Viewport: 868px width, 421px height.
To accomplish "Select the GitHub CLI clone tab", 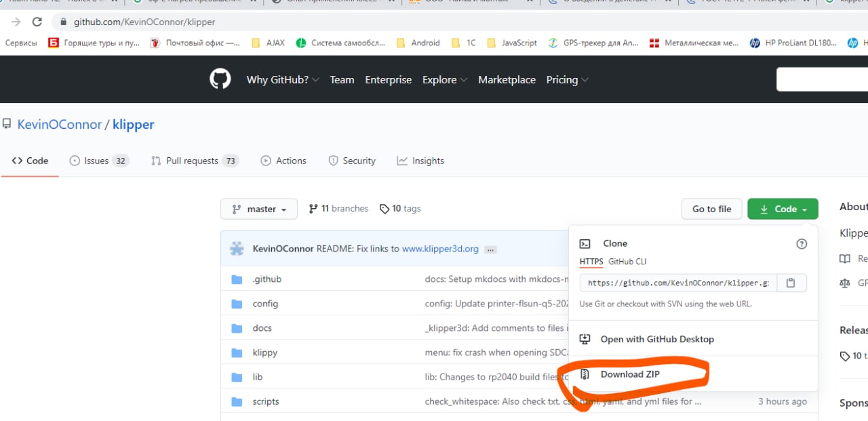I will coord(627,262).
